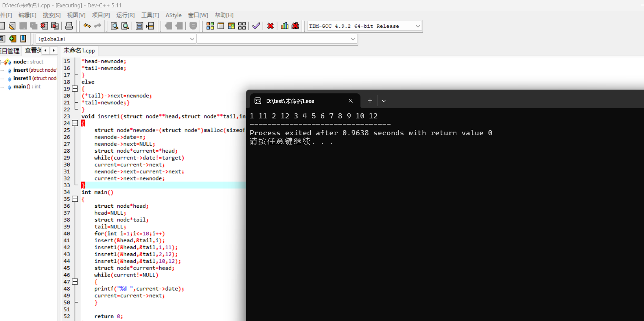Screen dimensions: 644x321
Task: Click the Run toolbar icon
Action: click(x=221, y=26)
